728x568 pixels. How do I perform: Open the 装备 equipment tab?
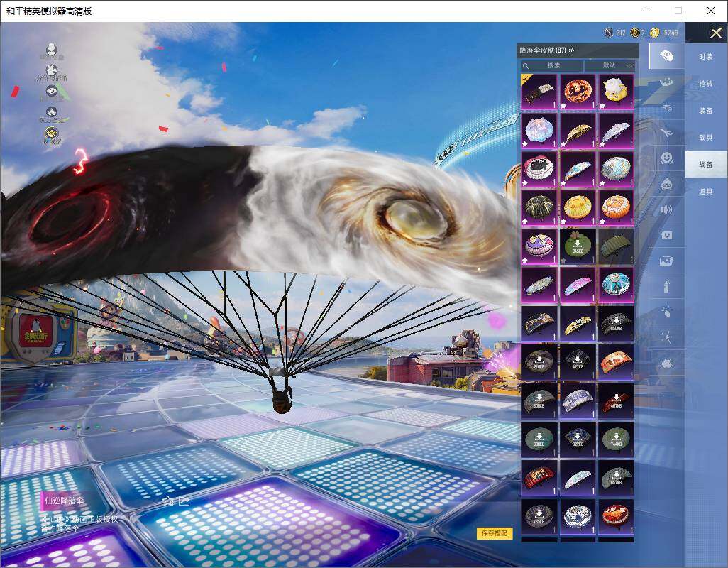706,111
